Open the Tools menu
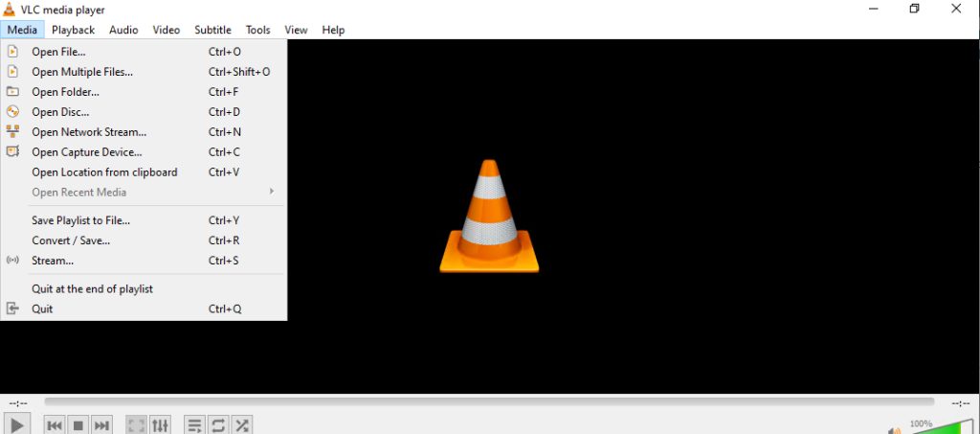 click(x=258, y=30)
